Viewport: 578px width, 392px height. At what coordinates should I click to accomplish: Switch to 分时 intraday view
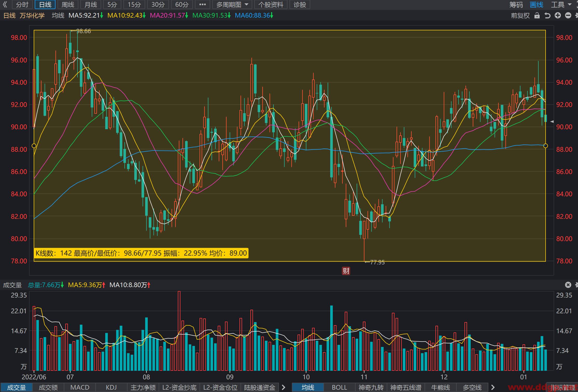click(22, 5)
